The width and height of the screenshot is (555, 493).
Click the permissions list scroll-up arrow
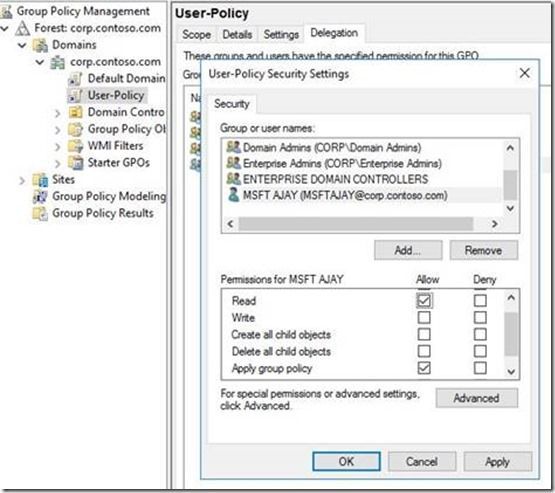pos(511,298)
